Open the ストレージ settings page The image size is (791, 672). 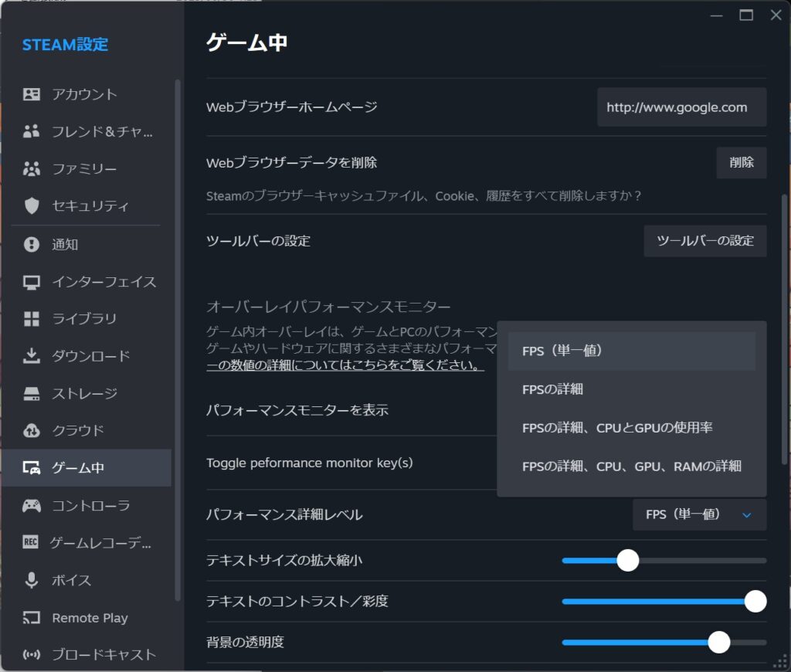tap(87, 393)
